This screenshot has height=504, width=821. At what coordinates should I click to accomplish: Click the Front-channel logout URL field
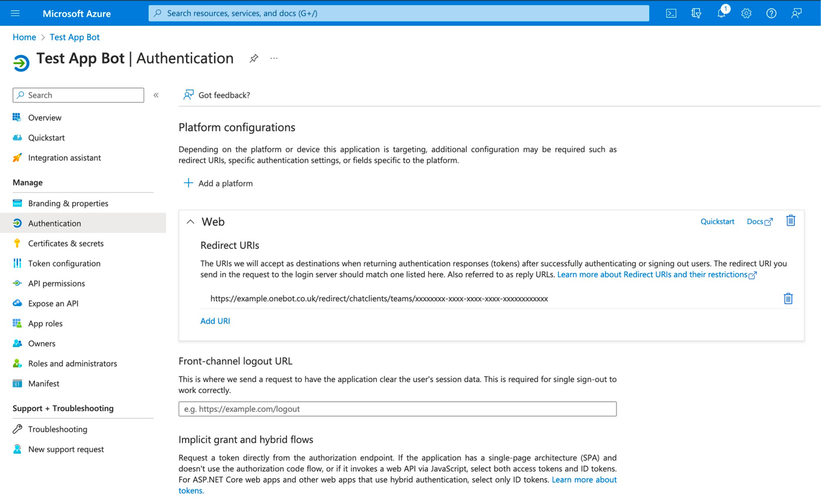tap(397, 409)
